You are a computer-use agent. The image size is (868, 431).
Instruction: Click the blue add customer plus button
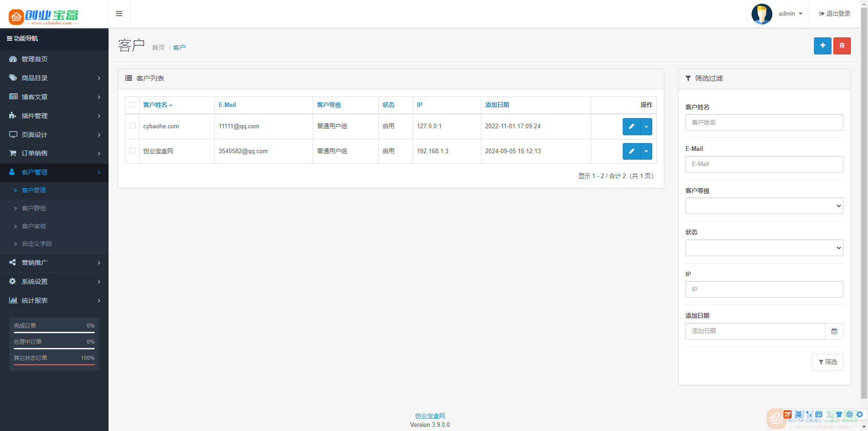click(x=822, y=46)
